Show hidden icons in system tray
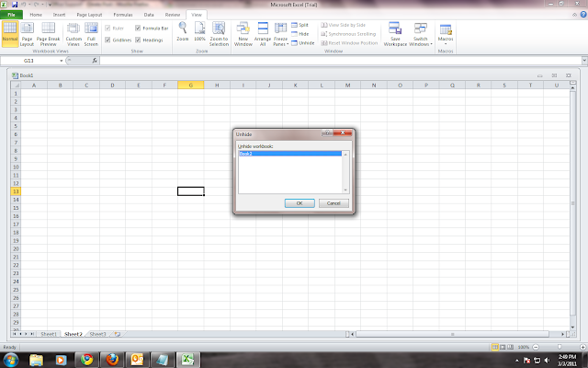This screenshot has width=588, height=368. click(x=517, y=361)
